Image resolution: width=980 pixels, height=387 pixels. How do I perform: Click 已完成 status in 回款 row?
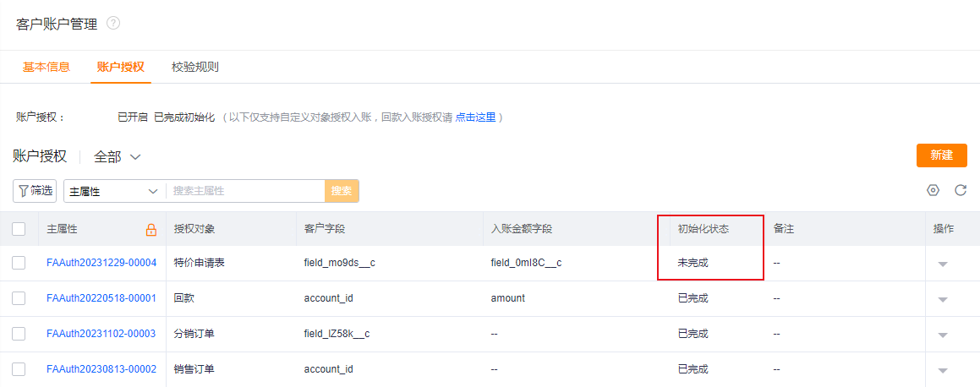click(693, 298)
